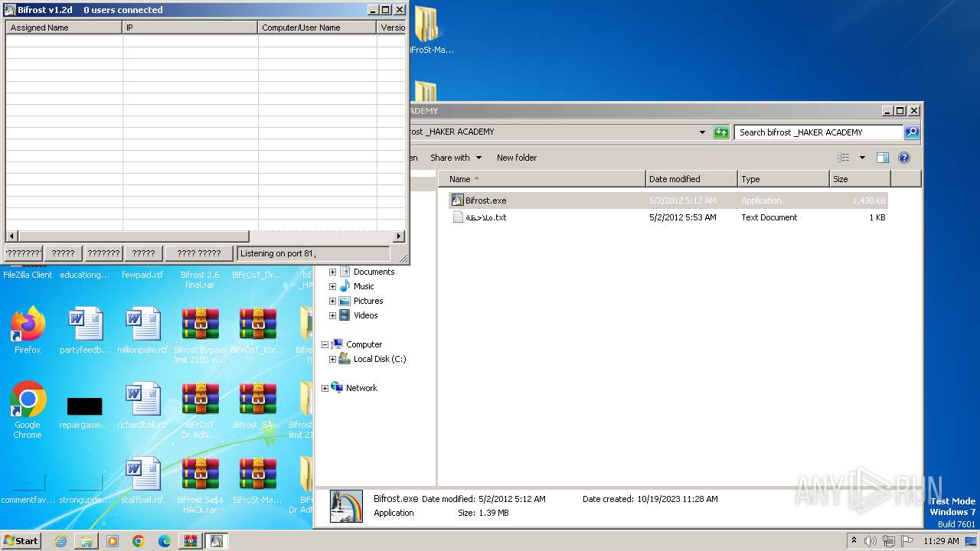980x551 pixels.
Task: Open Chrome from the taskbar
Action: coord(139,541)
